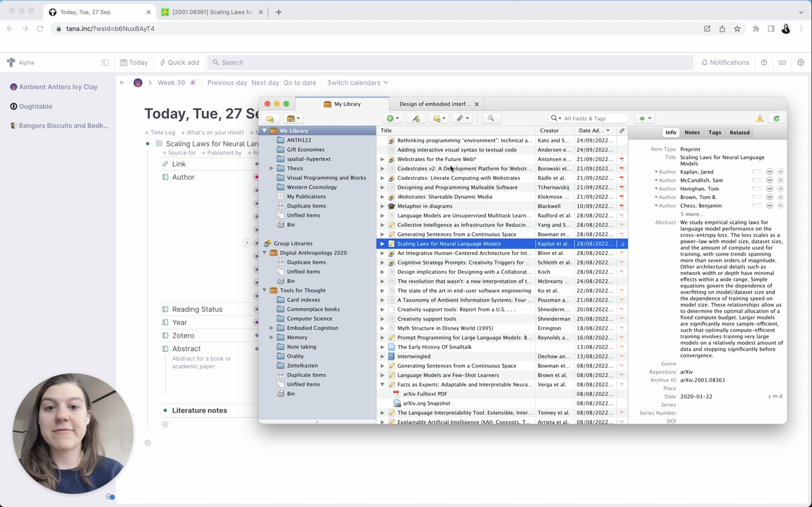Toggle name field mode for Henighan, Tom
This screenshot has width=812, height=507.
click(756, 188)
